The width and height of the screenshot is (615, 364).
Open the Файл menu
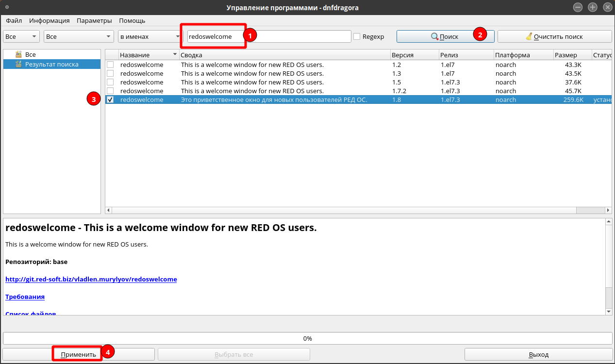(x=14, y=20)
